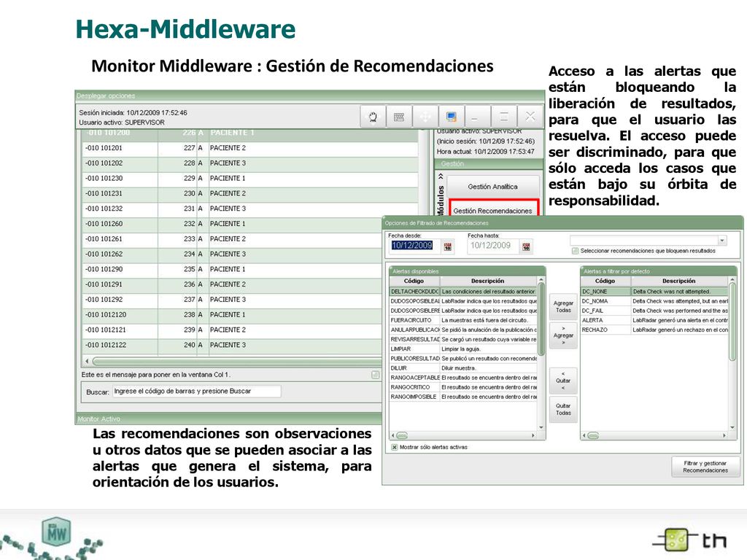Select the DC_NOMA filter row
The image size is (747, 560).
654,301
